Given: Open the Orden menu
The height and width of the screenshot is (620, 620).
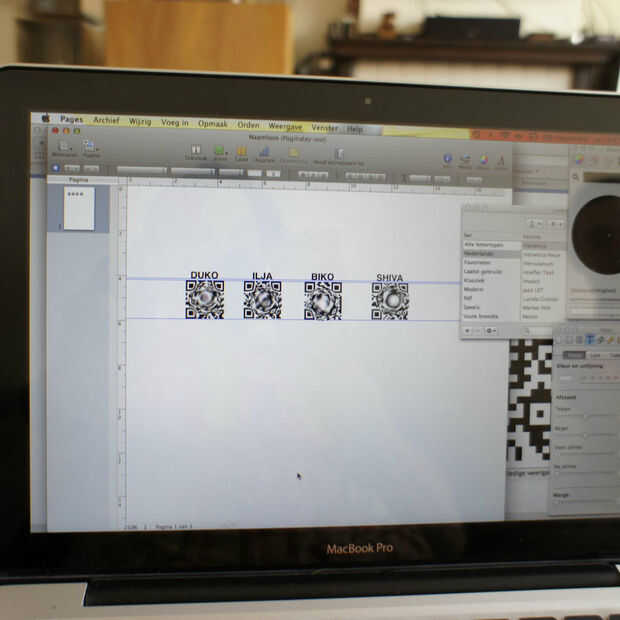Looking at the screenshot, I should pyautogui.click(x=248, y=125).
